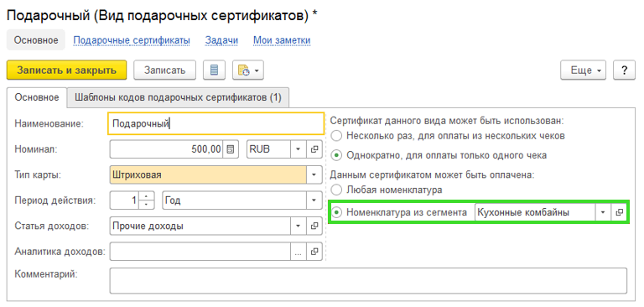This screenshot has width=644, height=307.
Task: Decrease Период действия using the down stepper arrow
Action: [x=146, y=205]
